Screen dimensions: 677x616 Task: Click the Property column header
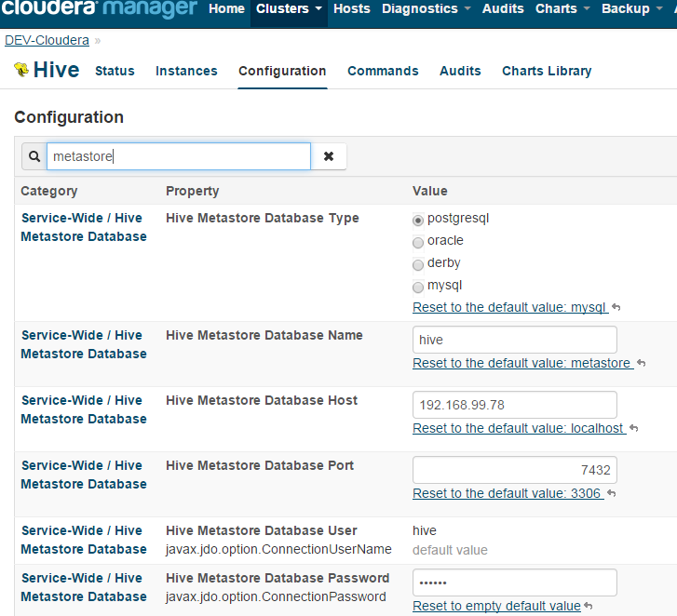tap(193, 191)
